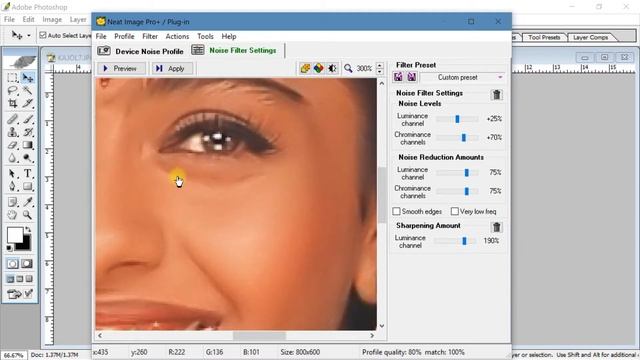Select the Healing Brush tool

coord(12,119)
